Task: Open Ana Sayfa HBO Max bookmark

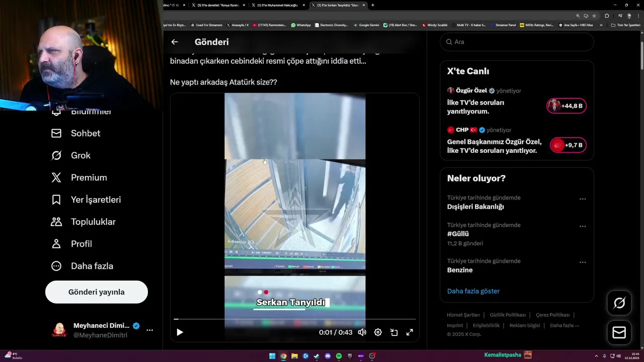Action: point(576,25)
